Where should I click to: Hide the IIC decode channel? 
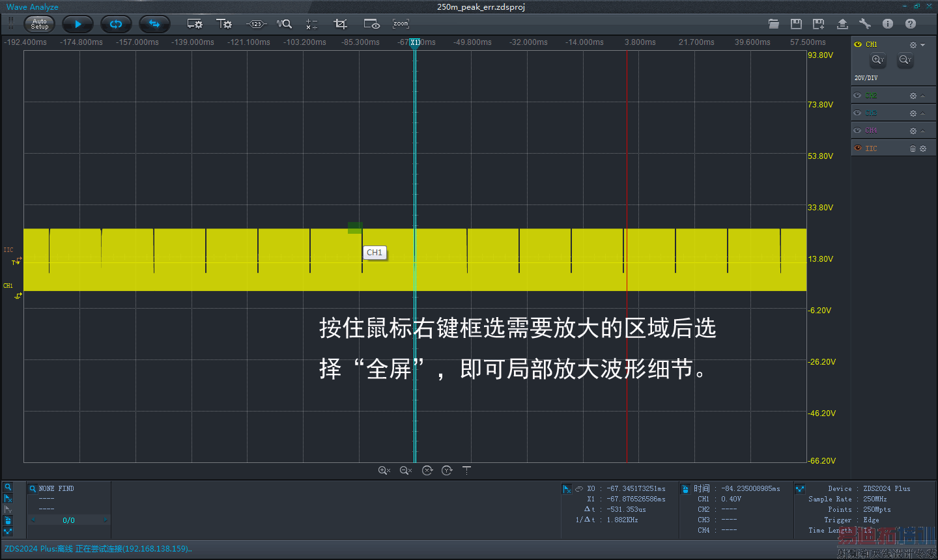point(858,148)
